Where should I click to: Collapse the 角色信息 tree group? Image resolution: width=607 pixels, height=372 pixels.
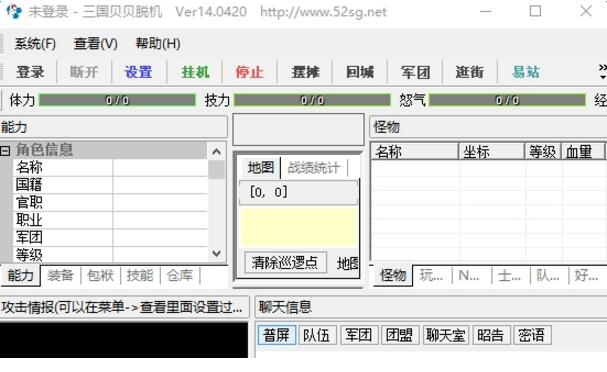[x=5, y=151]
